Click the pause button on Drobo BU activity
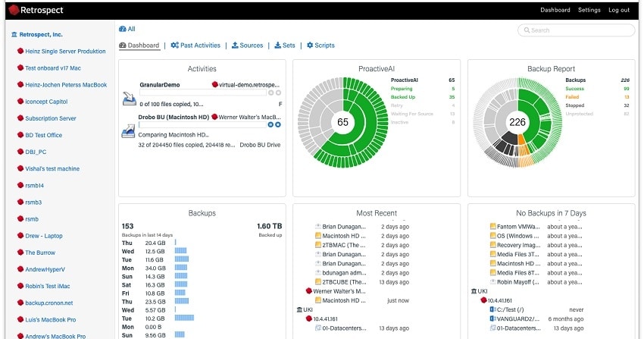Screen dimensions: 644x339 click(271, 124)
